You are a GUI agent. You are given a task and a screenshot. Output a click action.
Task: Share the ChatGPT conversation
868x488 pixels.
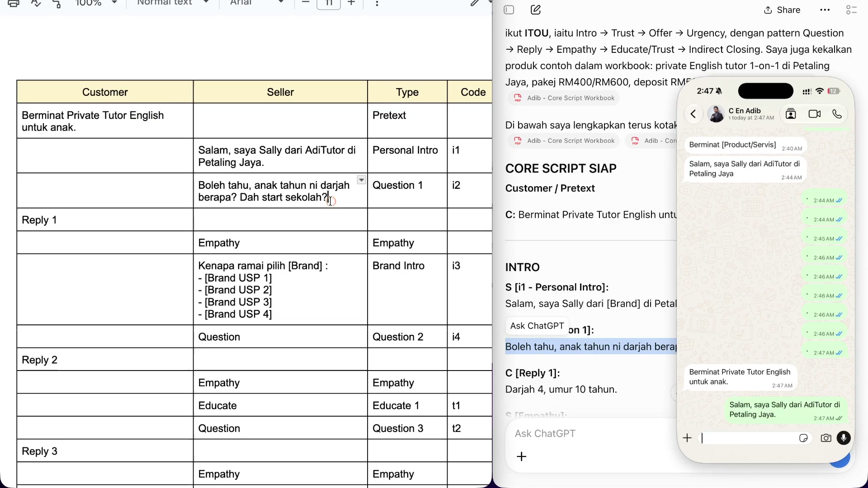(x=782, y=10)
